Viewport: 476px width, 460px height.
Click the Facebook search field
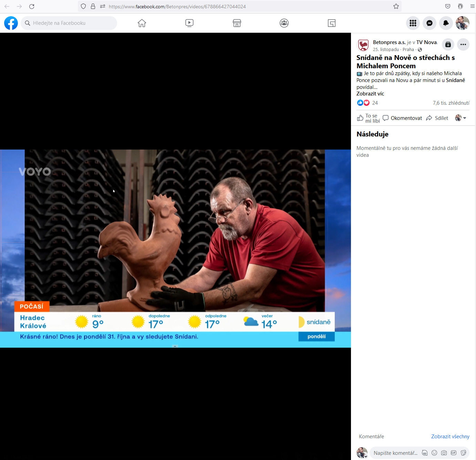point(69,23)
